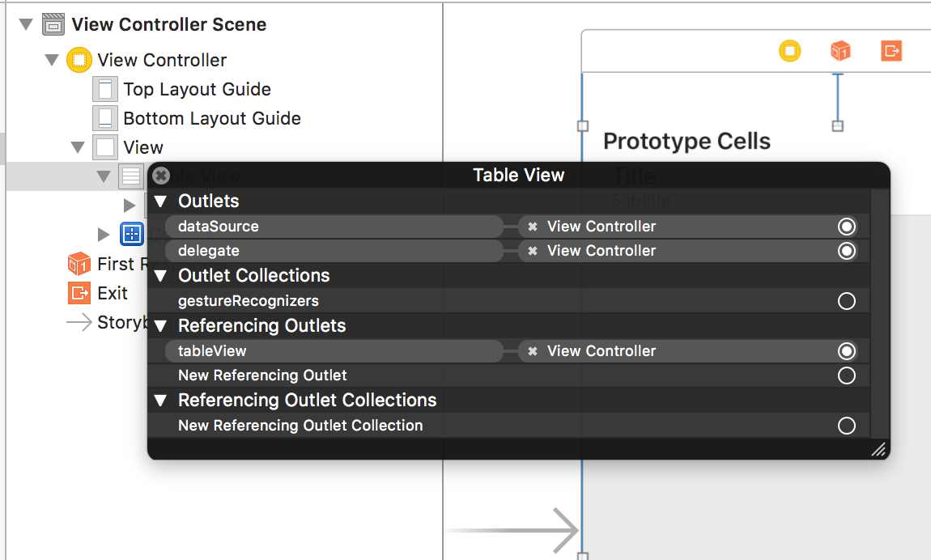
Task: Click the View Controller Scene icon in outline
Action: coord(53,24)
